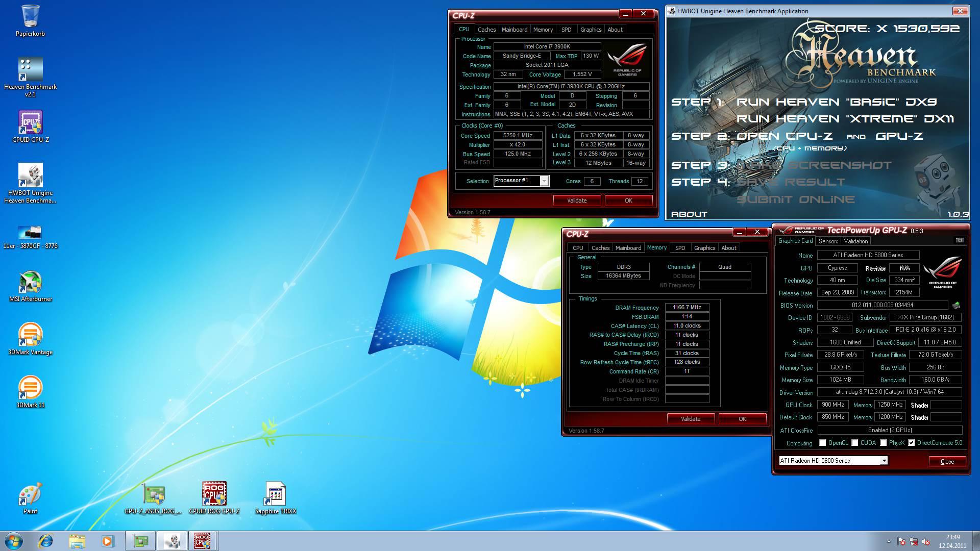Open HWBOT Unigine Heaven Benchmark shortcut
This screenshot has width=980, height=551.
pos(30,183)
